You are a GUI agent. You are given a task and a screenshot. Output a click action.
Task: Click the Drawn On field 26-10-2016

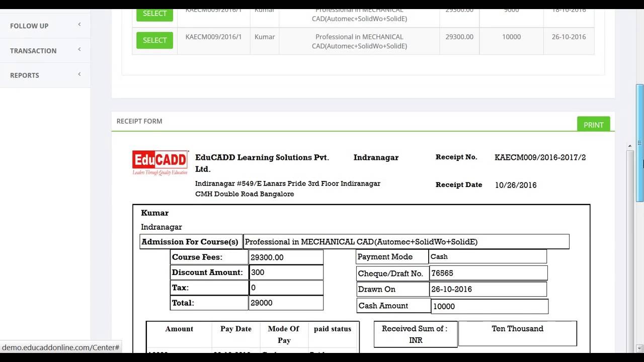[488, 289]
